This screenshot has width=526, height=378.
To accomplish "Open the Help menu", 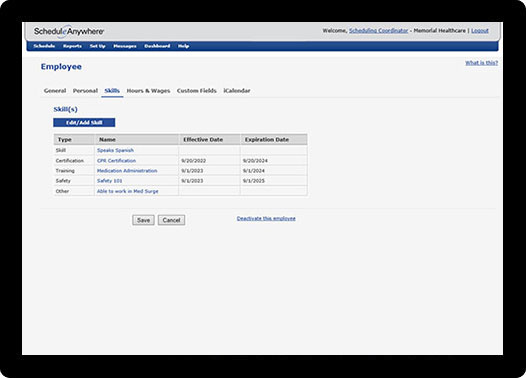I will (x=183, y=46).
